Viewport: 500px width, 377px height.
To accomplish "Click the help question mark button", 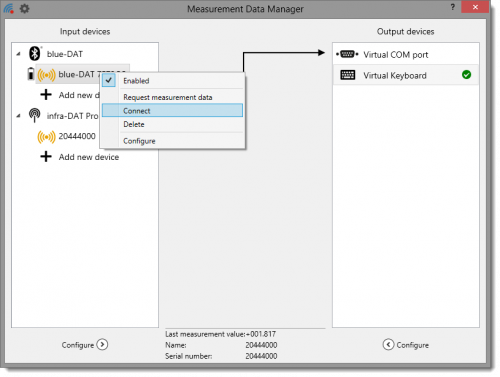I will pos(452,7).
